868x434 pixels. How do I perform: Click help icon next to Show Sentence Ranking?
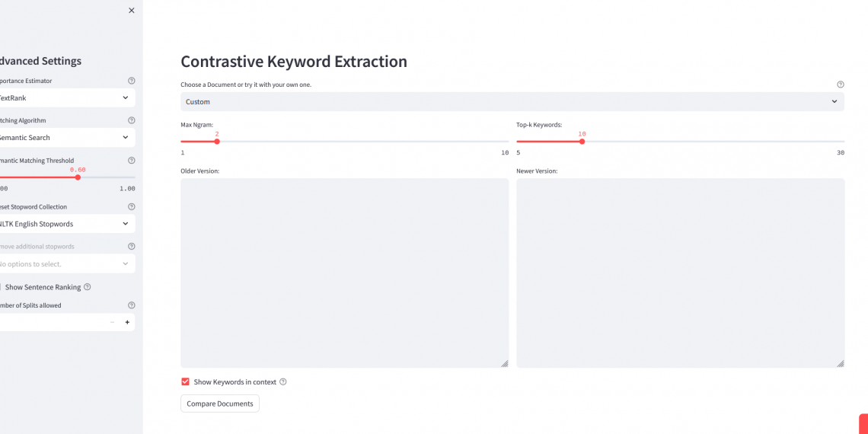click(x=88, y=287)
